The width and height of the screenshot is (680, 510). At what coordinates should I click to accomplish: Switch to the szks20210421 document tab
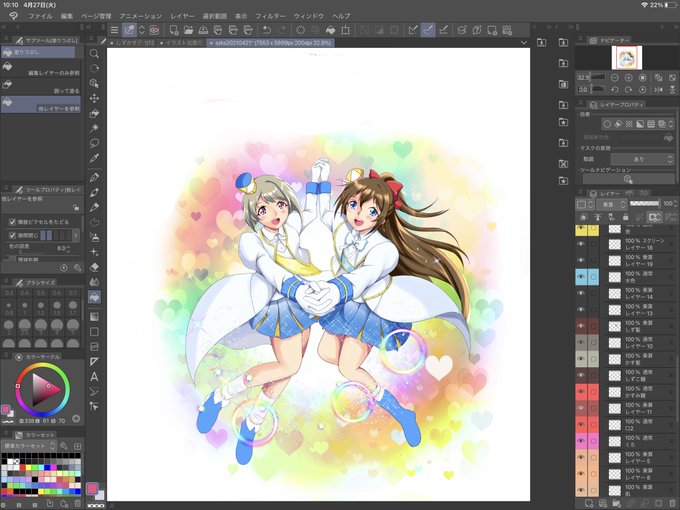[270, 43]
